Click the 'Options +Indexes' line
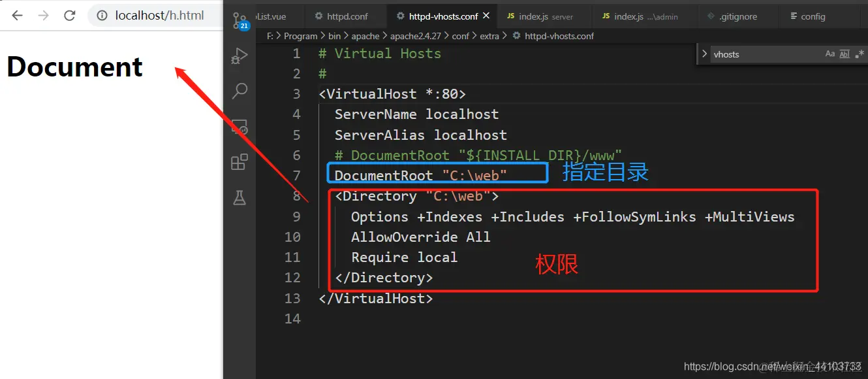This screenshot has height=379, width=868. (x=573, y=217)
